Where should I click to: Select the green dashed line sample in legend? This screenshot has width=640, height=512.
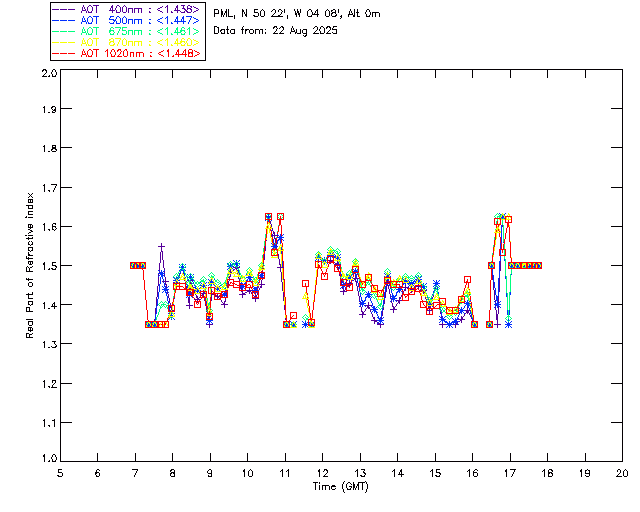coord(64,31)
